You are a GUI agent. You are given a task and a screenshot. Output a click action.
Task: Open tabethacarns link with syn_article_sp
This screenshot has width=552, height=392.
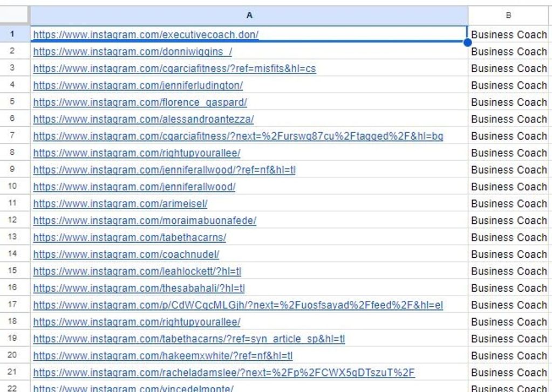point(189,339)
